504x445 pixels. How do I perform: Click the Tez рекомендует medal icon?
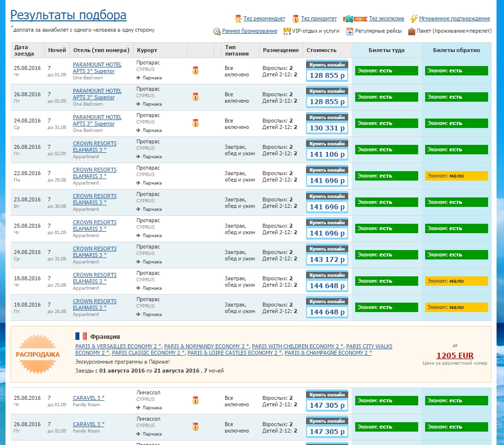[238, 19]
